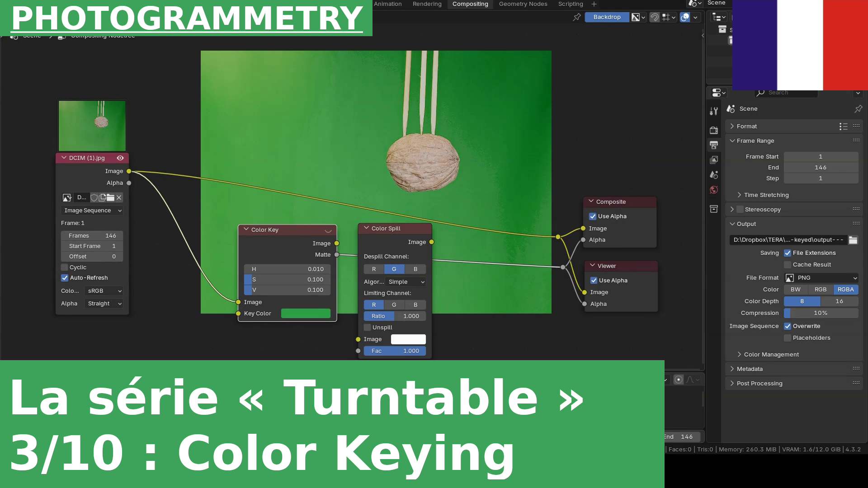The image size is (868, 488).
Task: Toggle the overlays icon in header
Action: [685, 17]
